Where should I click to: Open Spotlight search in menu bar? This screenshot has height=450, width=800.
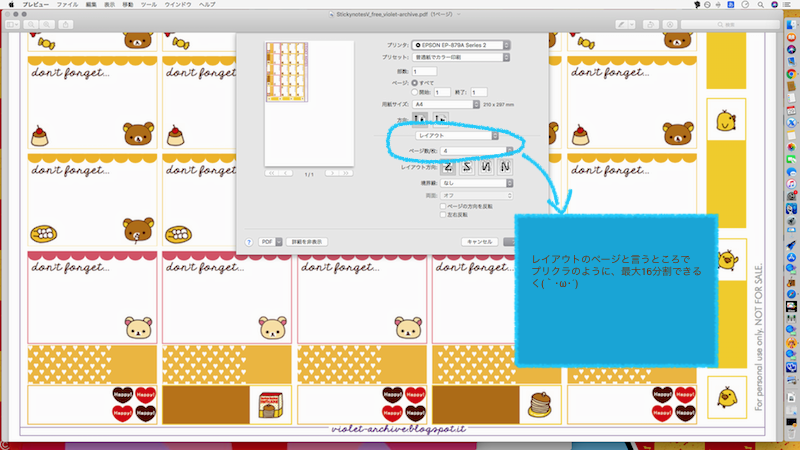761,4
